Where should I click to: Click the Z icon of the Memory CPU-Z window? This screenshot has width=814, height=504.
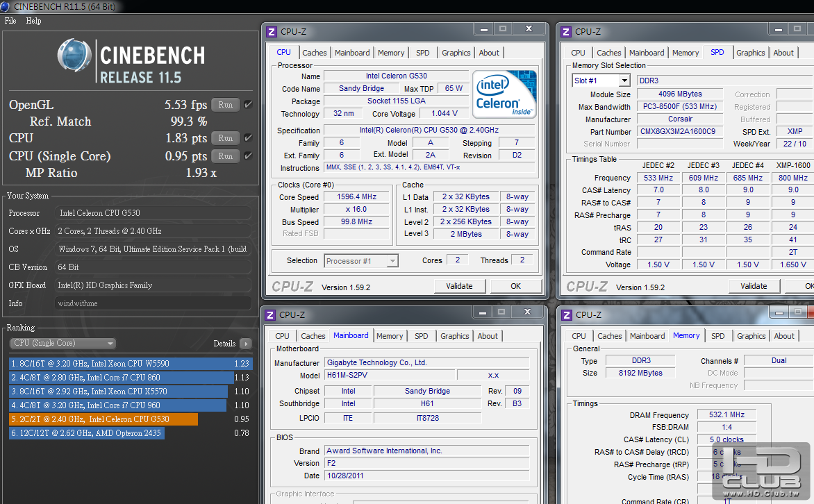[x=566, y=315]
